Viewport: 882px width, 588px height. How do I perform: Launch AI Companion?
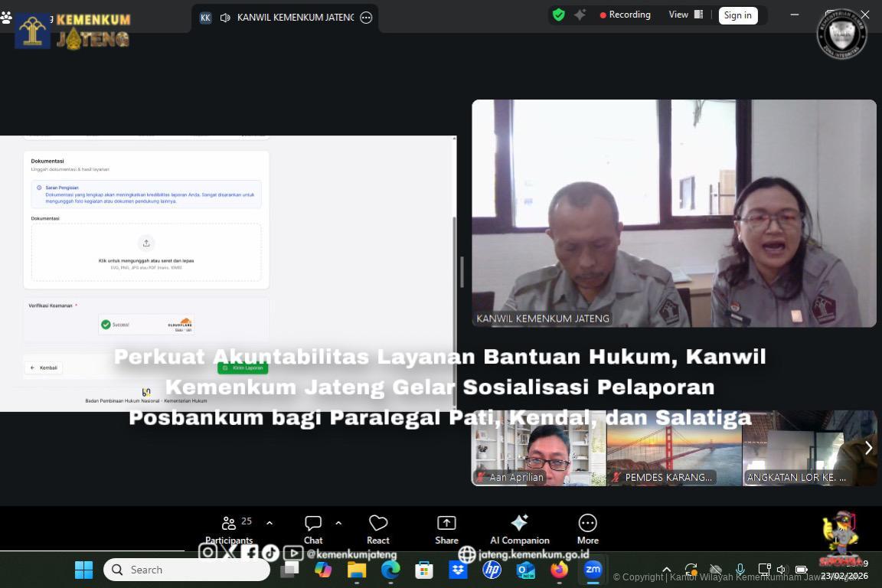coord(519,528)
